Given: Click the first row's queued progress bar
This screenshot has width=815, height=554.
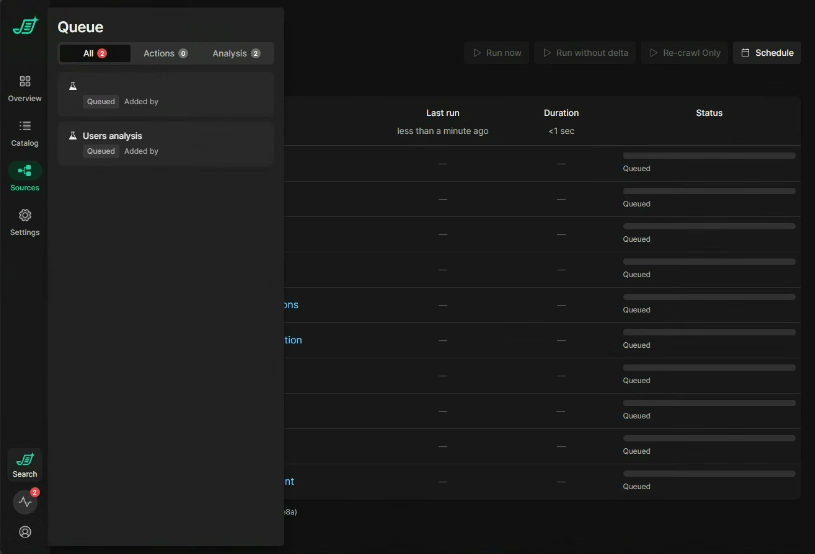Looking at the screenshot, I should point(709,156).
